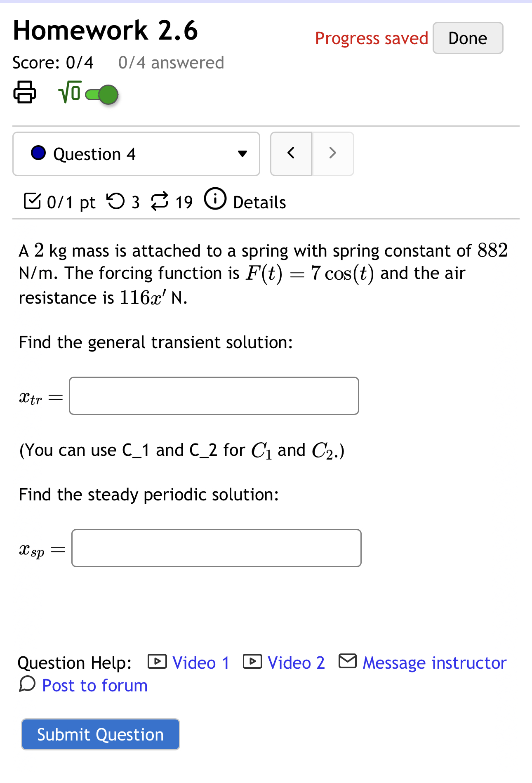
Task: Open Details via the info icon
Action: [x=215, y=199]
